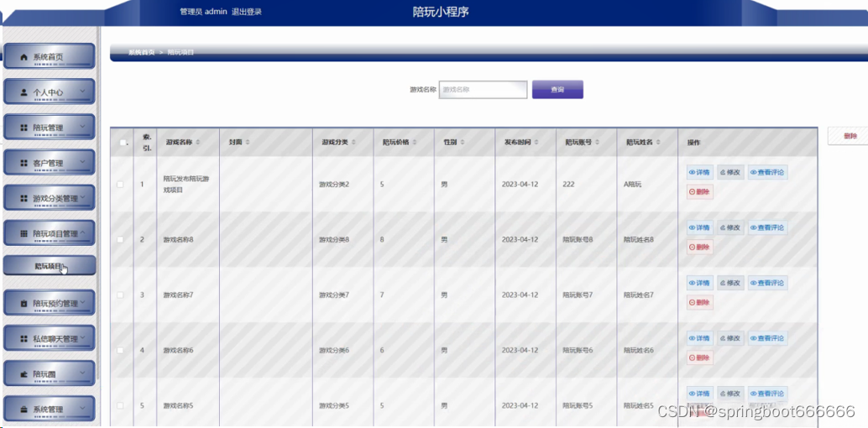
Task: Expand the 游戏分类管理 sidebar menu
Action: click(50, 198)
